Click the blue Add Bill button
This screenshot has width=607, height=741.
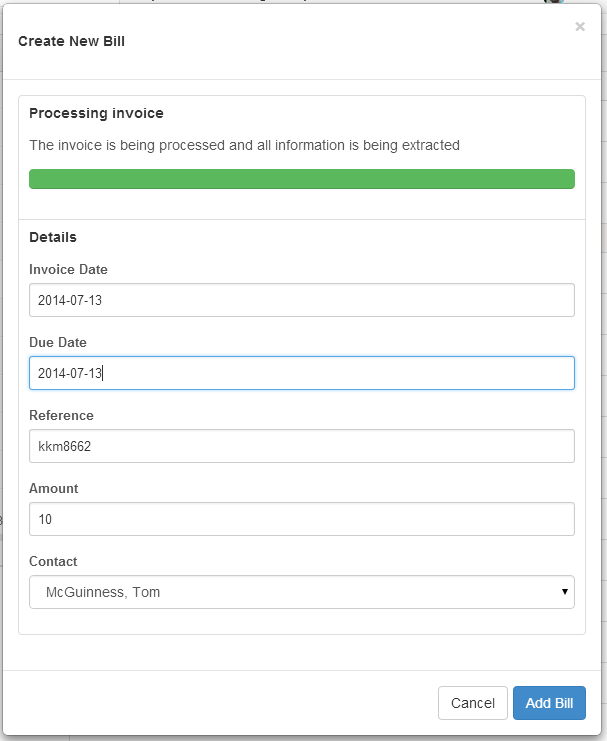549,703
